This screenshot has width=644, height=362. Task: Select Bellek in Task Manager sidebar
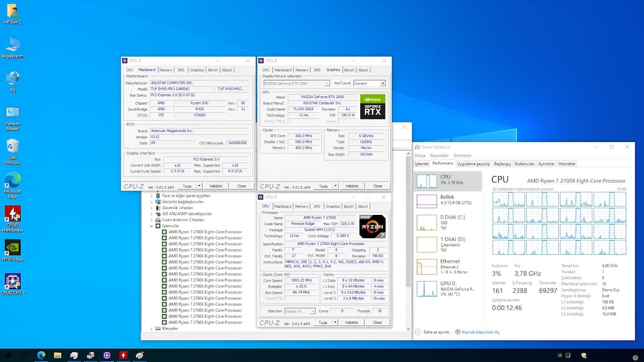[448, 200]
